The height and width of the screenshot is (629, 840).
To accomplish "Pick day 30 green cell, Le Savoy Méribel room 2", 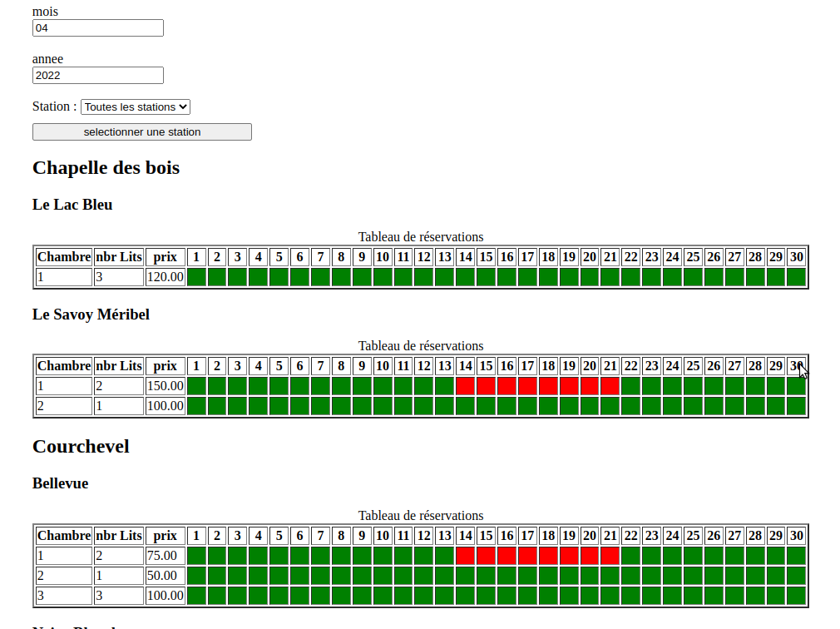I will point(796,406).
